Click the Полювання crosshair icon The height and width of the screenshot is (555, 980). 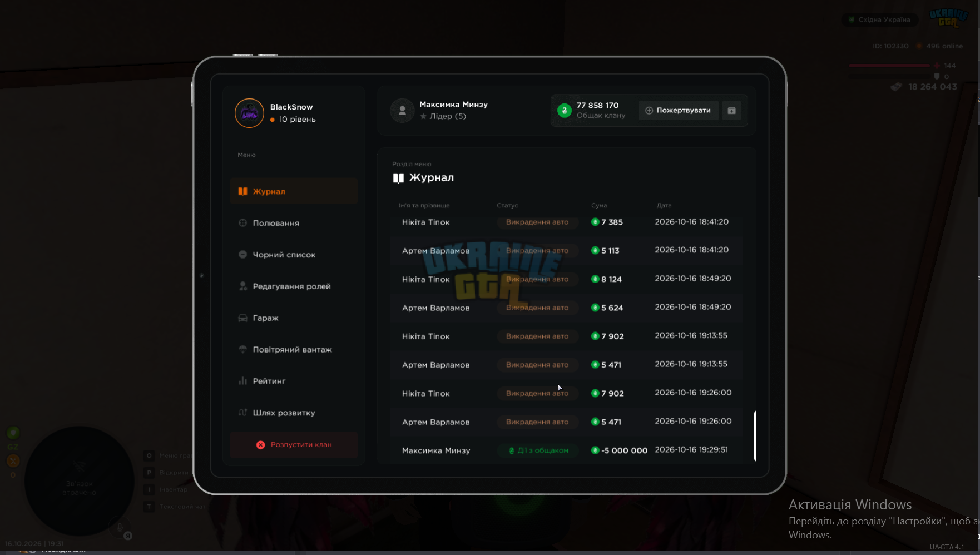243,223
